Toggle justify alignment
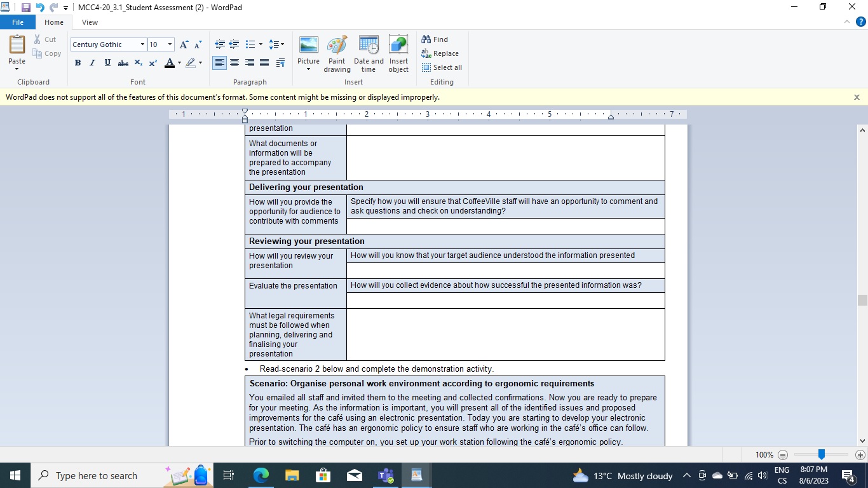The height and width of the screenshot is (488, 868). point(264,63)
